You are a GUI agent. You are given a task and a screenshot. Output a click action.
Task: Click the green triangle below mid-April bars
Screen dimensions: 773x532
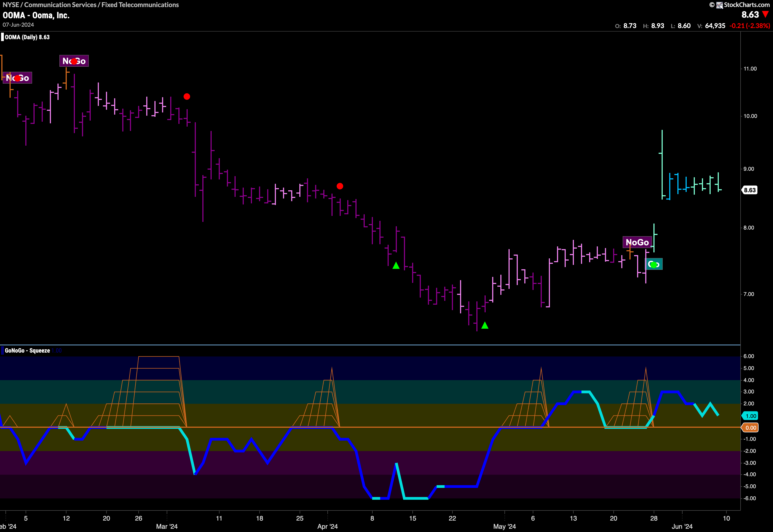coord(396,266)
